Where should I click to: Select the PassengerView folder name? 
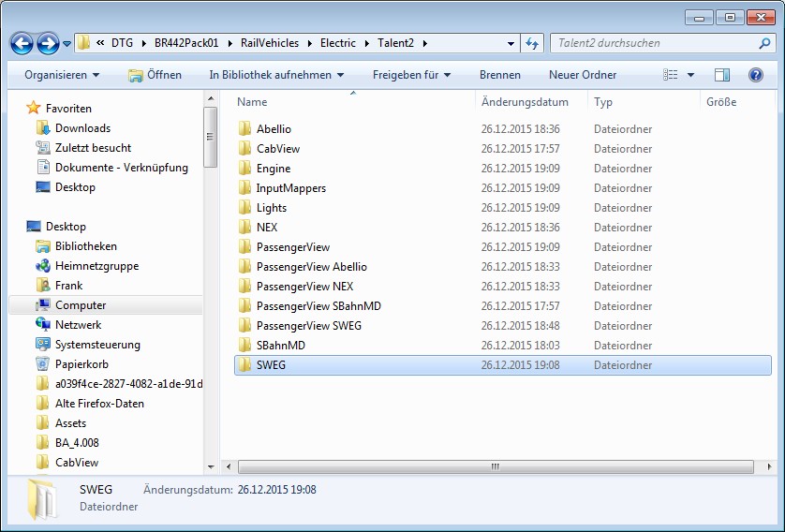tap(293, 247)
